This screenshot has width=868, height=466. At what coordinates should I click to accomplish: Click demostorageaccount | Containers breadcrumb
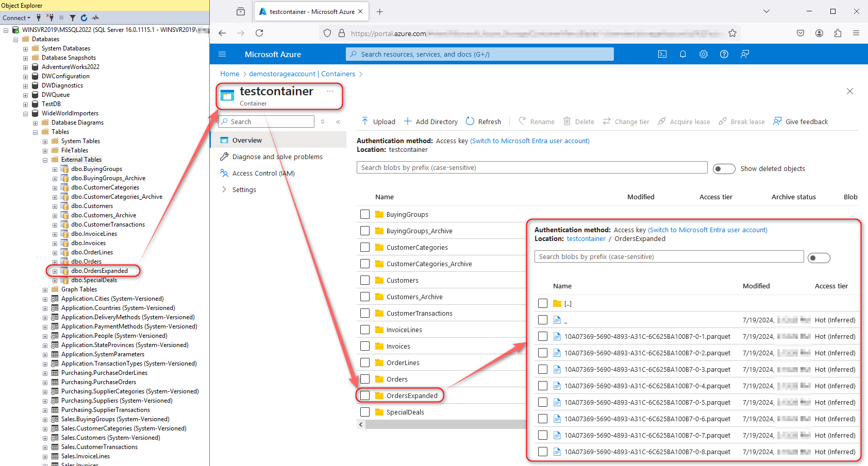302,74
